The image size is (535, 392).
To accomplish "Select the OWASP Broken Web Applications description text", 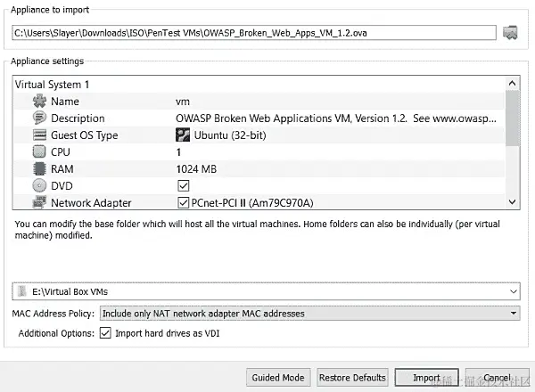I will point(336,118).
